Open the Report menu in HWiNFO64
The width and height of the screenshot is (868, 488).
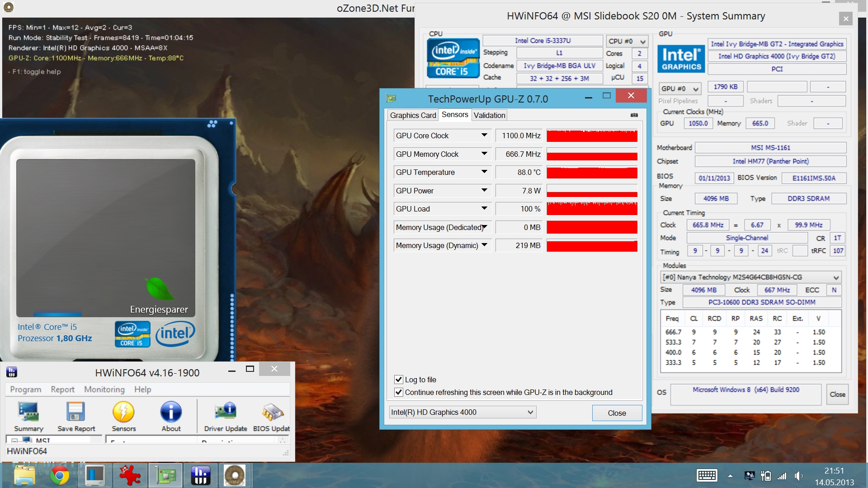(62, 389)
